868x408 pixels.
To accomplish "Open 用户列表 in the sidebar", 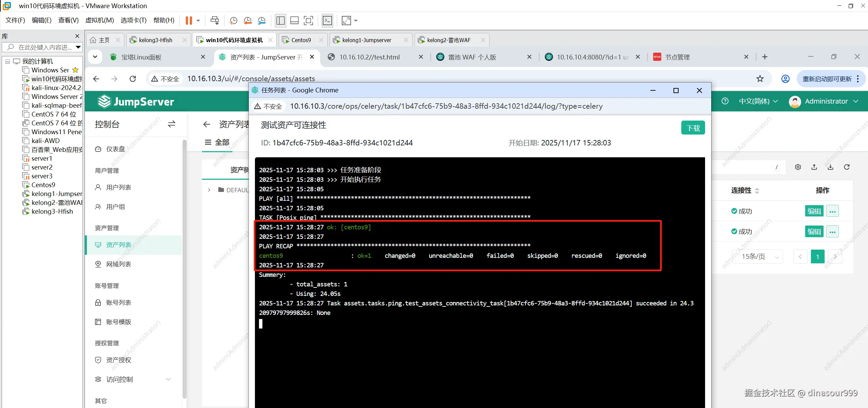I will tap(118, 188).
